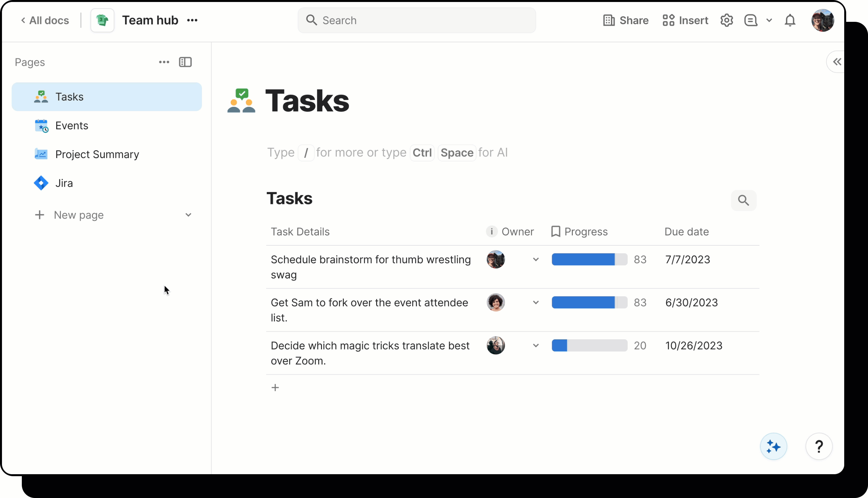Switch to the Project Summary page

(x=97, y=154)
